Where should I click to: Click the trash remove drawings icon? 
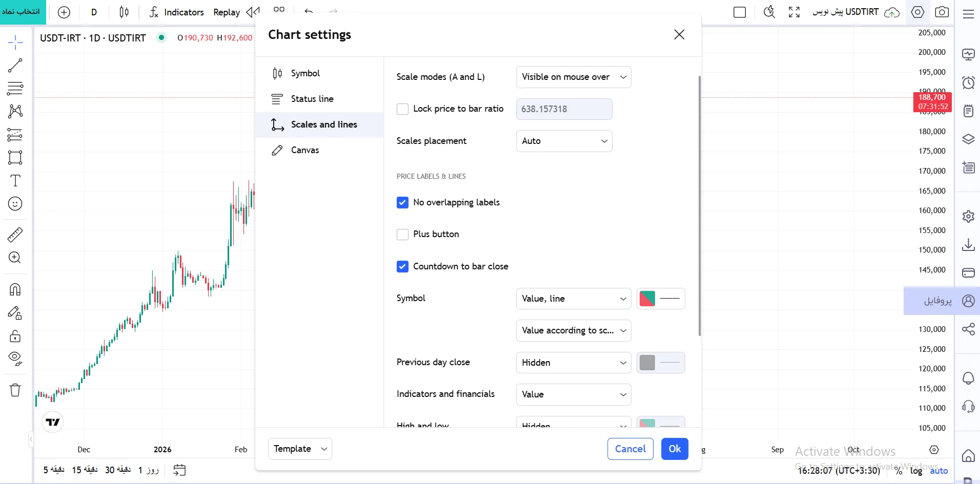[x=15, y=390]
